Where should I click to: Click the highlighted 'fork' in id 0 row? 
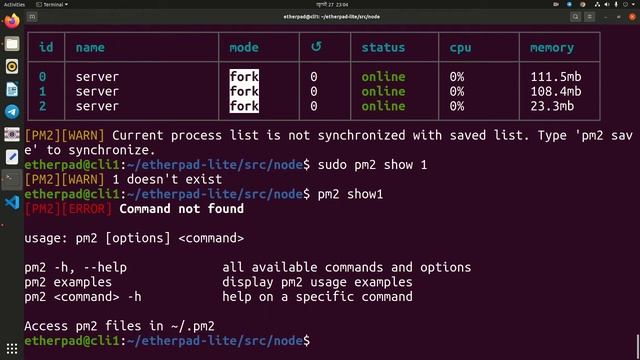[244, 76]
